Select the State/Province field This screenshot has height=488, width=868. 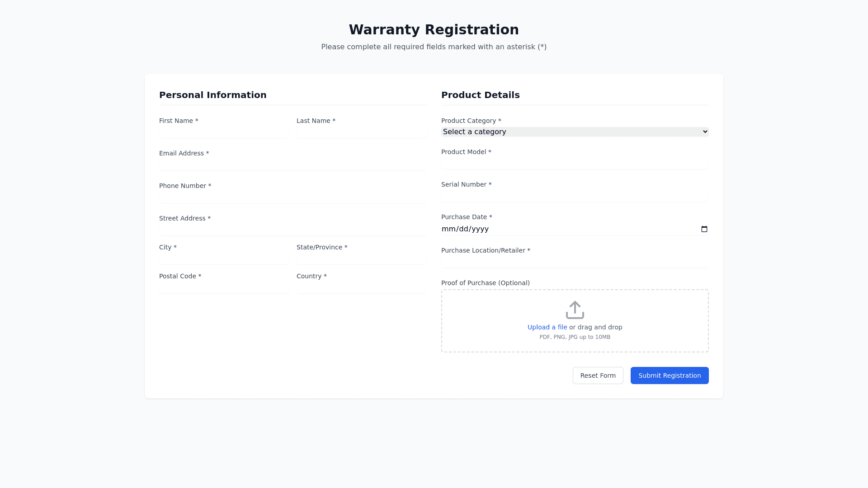click(x=361, y=259)
